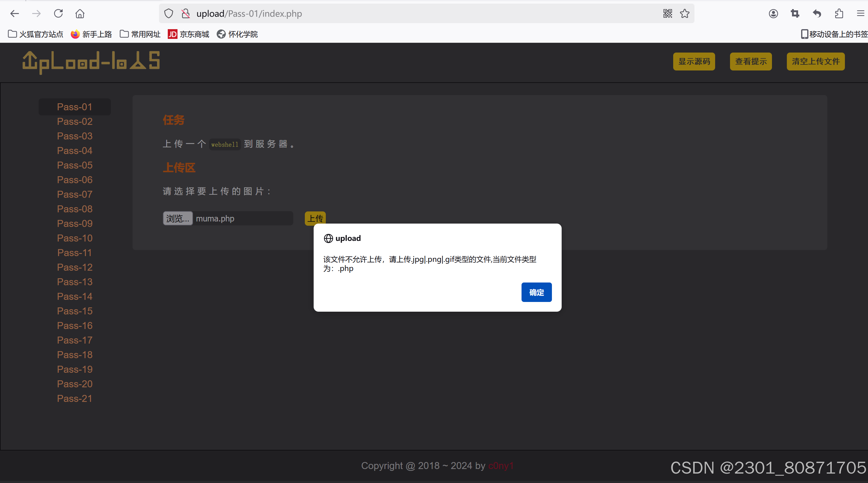Screen dimensions: 868x483
Task: Go to the home page icon
Action: point(80,13)
